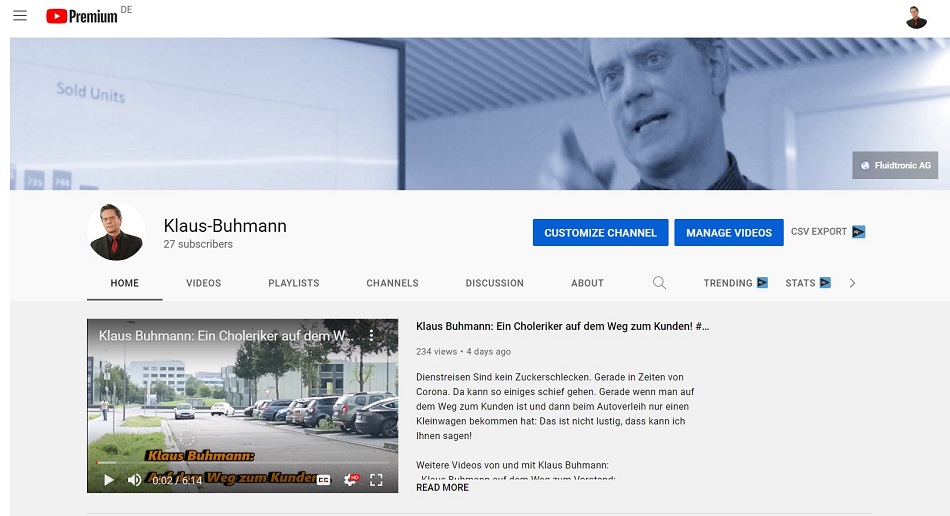This screenshot has width=950, height=516.
Task: Open the Discussion tab
Action: [x=494, y=283]
